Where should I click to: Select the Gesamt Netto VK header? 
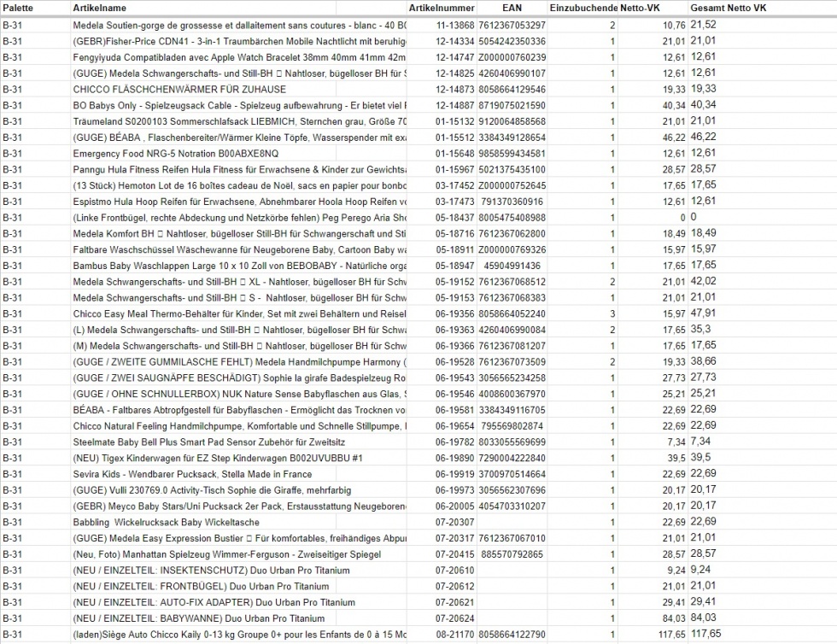[728, 8]
